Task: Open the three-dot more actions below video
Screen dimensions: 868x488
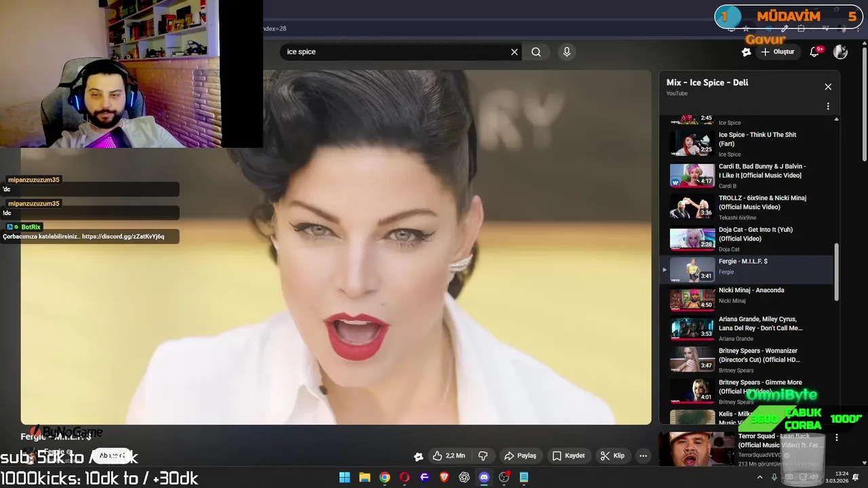Action: pyautogui.click(x=643, y=455)
